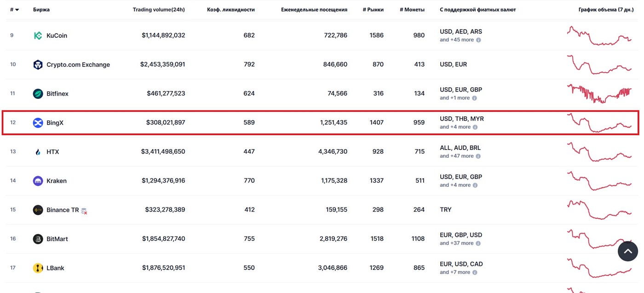This screenshot has height=293, width=644.
Task: Click the График объема (7 дн.) header
Action: coord(606,10)
